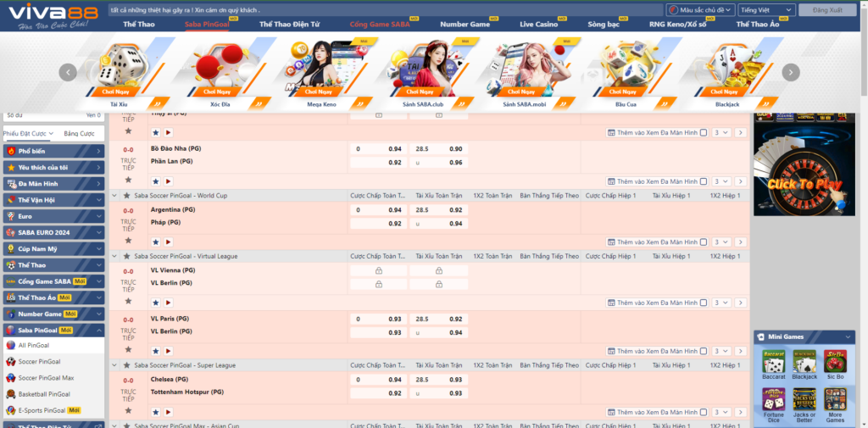Open Jacks or Better mini game
The height and width of the screenshot is (428, 868).
[804, 405]
